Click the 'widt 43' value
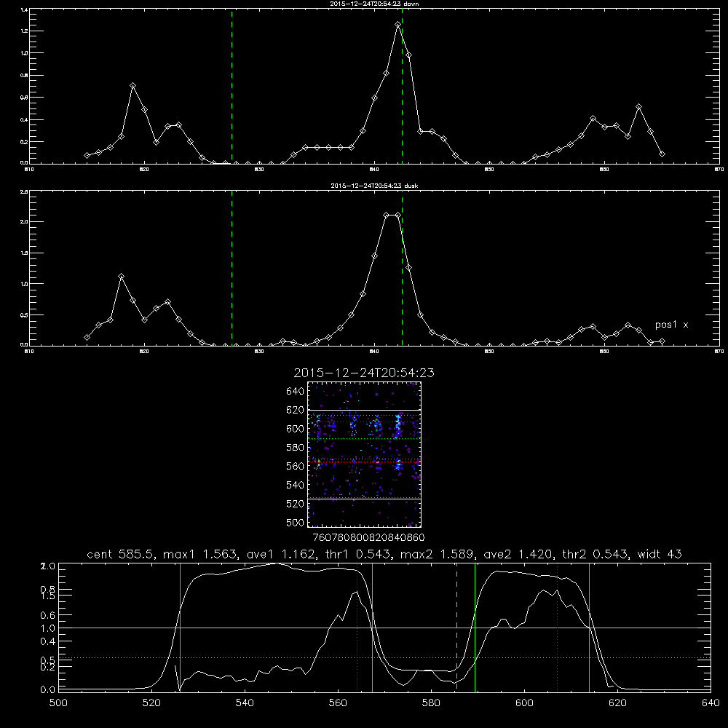 (660, 554)
